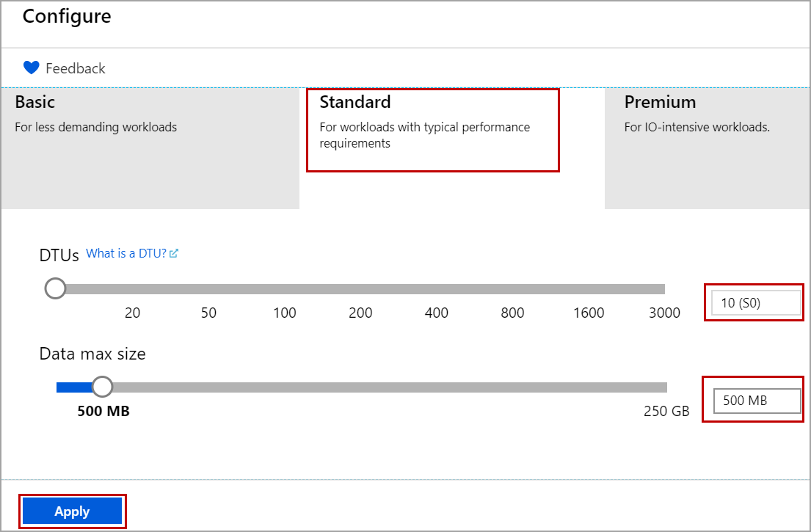Click the Feedback label
This screenshot has width=811, height=532.
[x=76, y=68]
